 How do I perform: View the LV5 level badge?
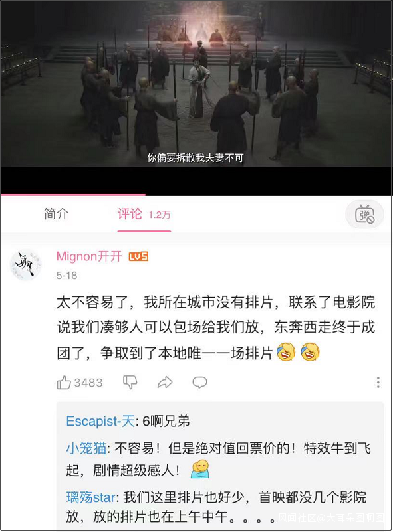pyautogui.click(x=138, y=256)
